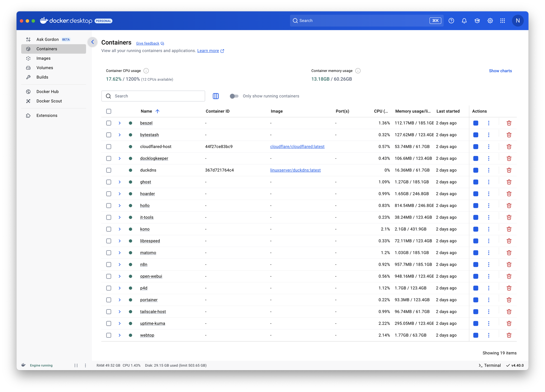Click Show charts
The image size is (545, 392).
click(500, 71)
